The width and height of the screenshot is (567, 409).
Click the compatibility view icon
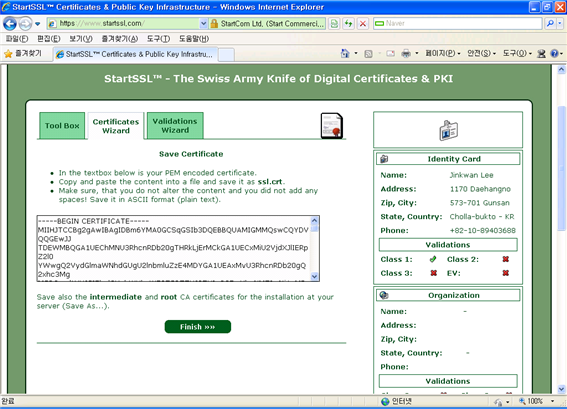click(334, 24)
